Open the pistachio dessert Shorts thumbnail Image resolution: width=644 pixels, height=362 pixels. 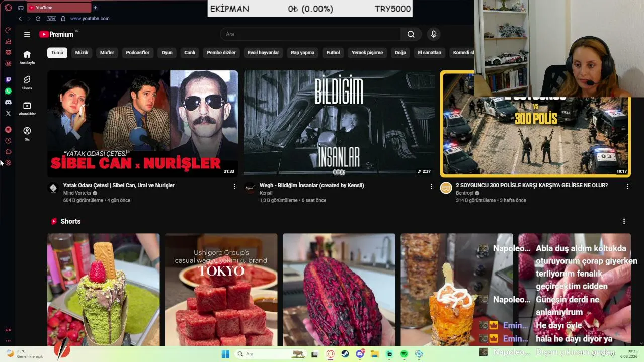click(104, 290)
